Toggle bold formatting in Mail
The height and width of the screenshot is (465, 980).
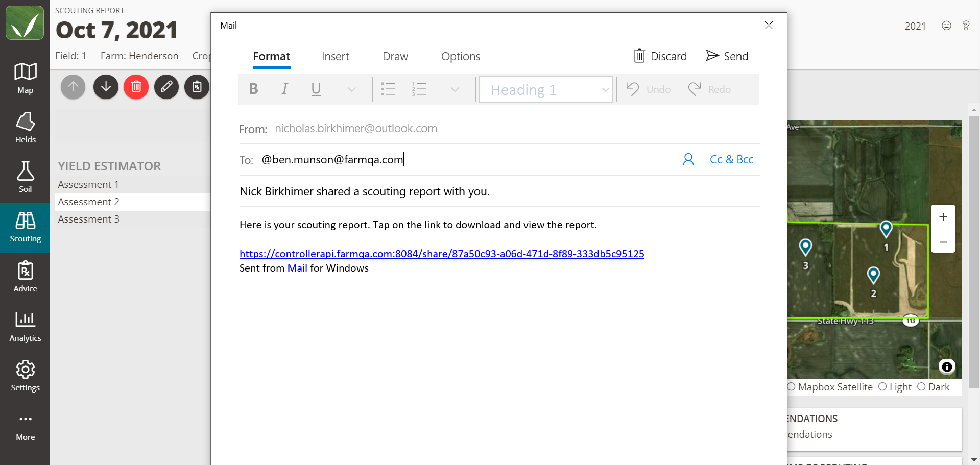pyautogui.click(x=253, y=89)
